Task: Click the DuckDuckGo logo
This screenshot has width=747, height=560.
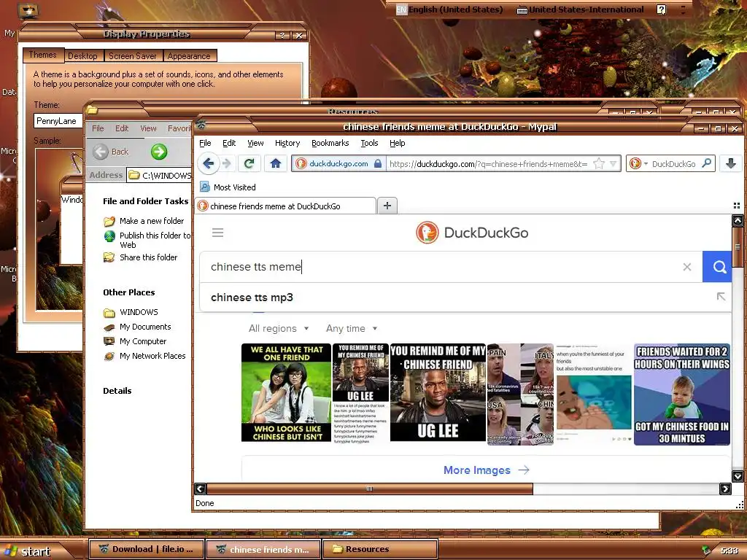Action: pos(472,233)
